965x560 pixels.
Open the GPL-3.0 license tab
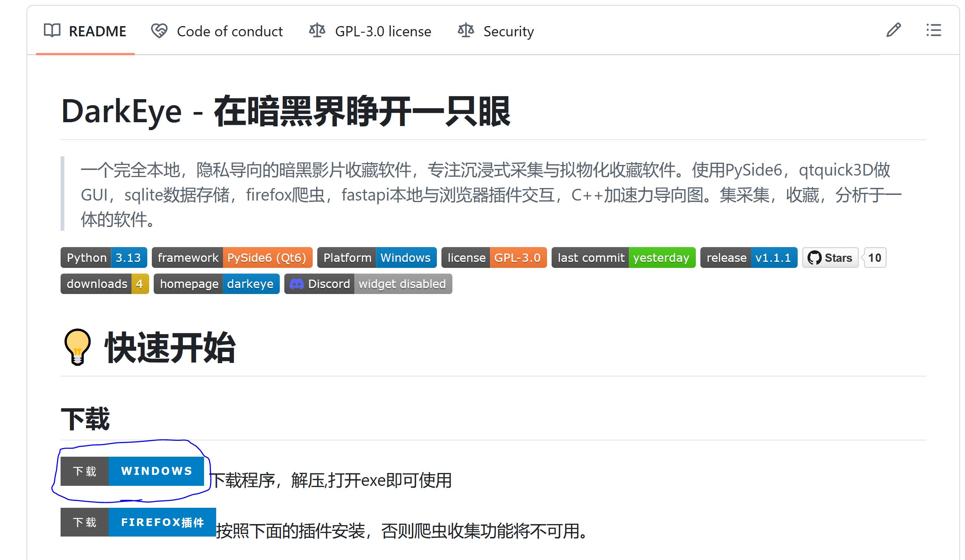point(382,31)
